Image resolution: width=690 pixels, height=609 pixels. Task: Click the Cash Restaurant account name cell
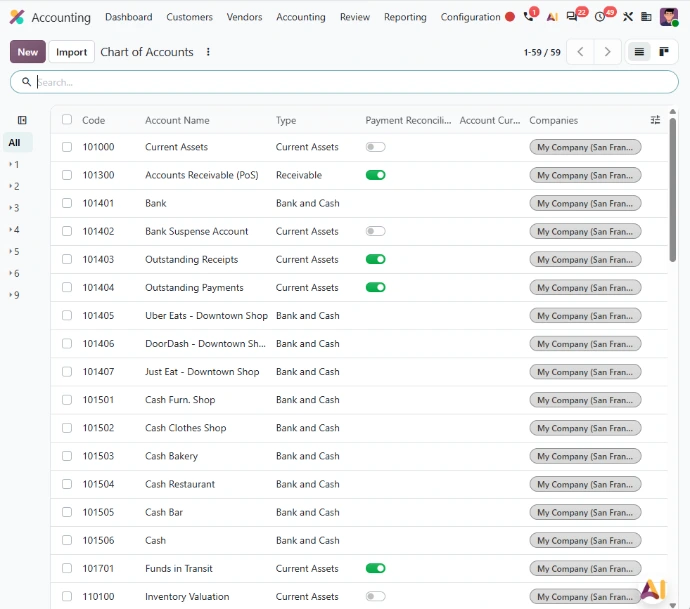[x=180, y=484]
